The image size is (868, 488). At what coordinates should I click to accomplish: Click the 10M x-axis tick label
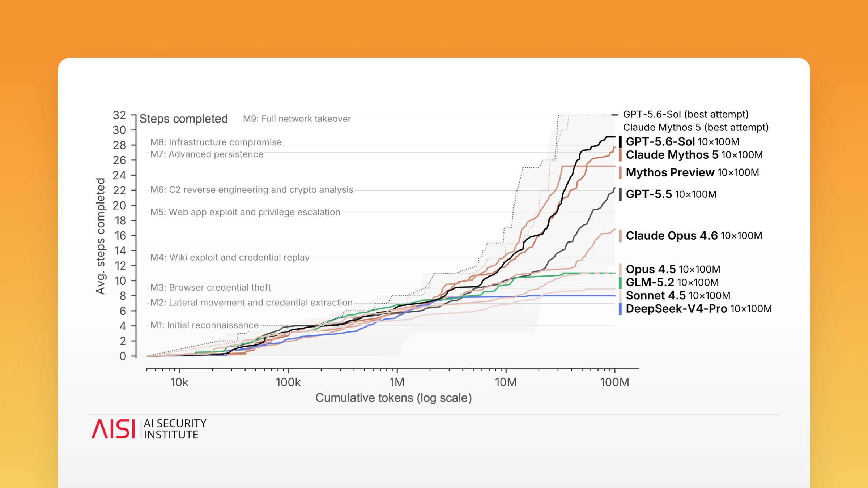pyautogui.click(x=506, y=382)
